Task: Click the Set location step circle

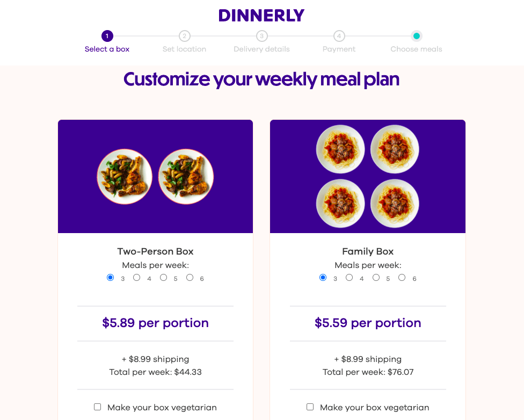Action: coord(184,36)
